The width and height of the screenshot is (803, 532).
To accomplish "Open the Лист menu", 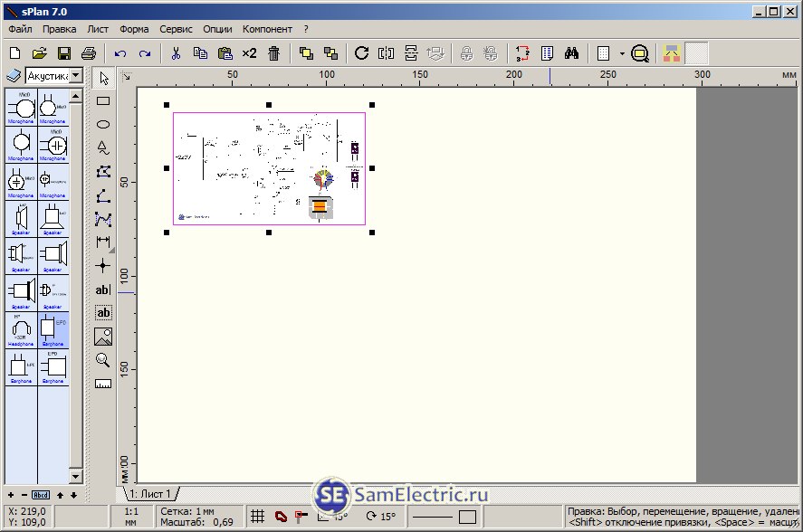I will coord(98,29).
